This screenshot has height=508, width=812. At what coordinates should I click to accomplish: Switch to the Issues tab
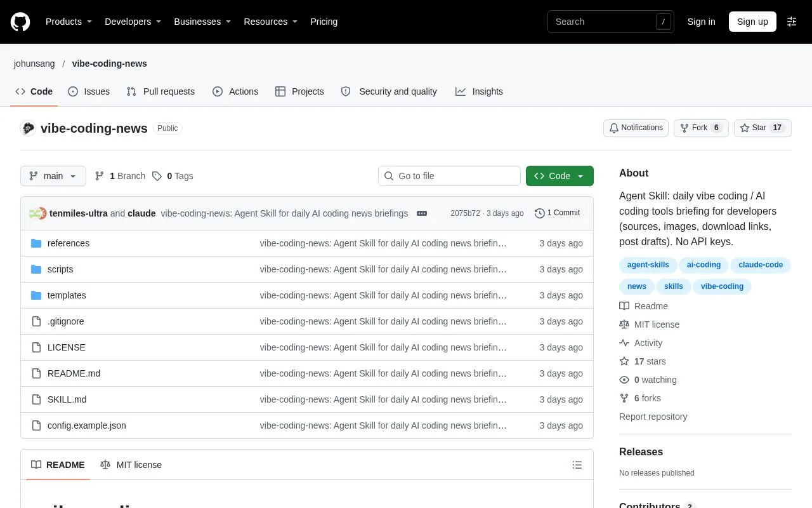point(89,91)
